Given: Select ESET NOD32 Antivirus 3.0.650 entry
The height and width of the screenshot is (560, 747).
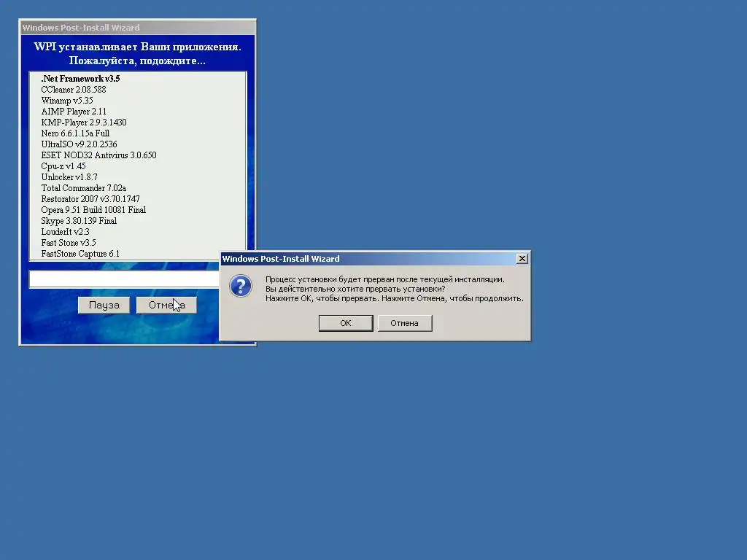Looking at the screenshot, I should pos(98,155).
